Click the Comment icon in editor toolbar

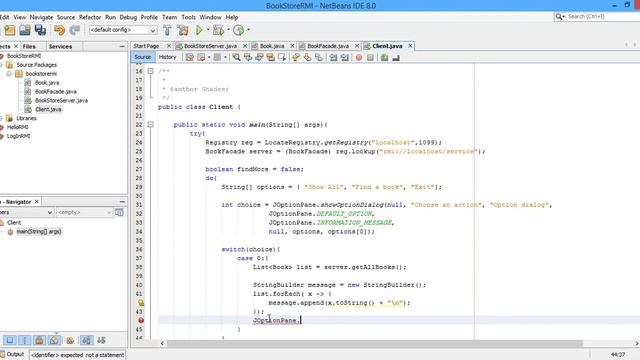[384, 58]
